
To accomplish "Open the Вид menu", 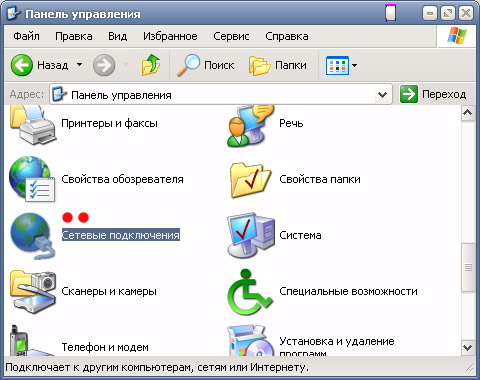I will (x=118, y=36).
